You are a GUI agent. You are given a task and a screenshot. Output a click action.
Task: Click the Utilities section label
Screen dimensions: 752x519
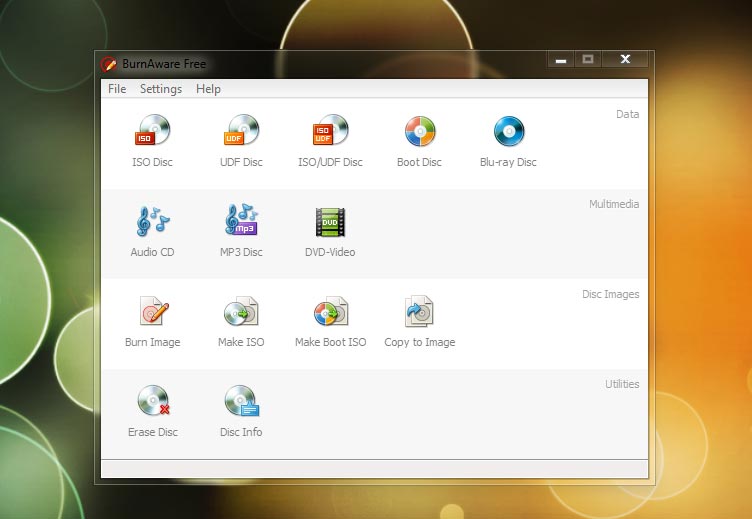click(x=622, y=384)
